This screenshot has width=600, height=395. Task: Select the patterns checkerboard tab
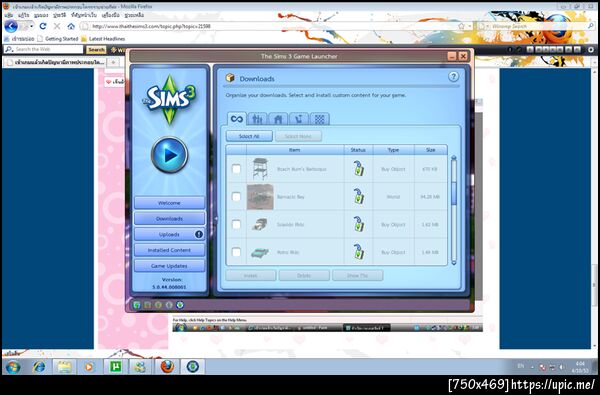320,119
